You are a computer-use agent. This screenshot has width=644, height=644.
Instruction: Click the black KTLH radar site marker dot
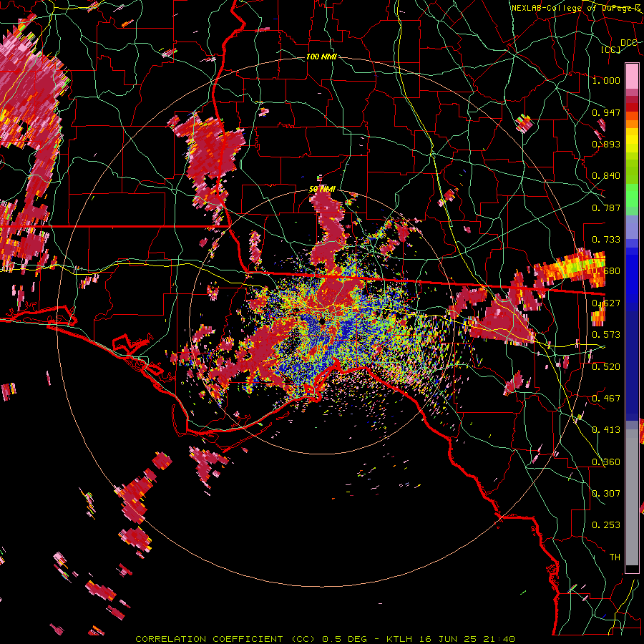click(x=323, y=321)
